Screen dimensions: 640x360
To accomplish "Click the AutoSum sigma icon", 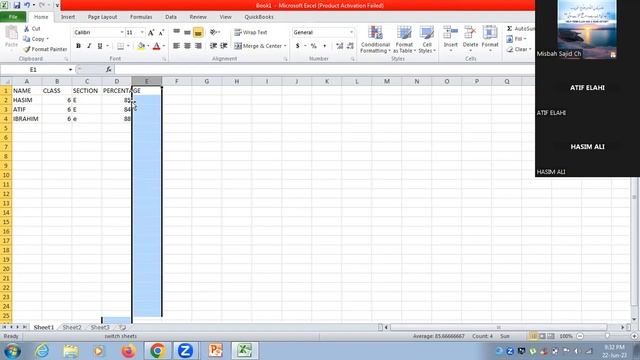I will pos(509,29).
